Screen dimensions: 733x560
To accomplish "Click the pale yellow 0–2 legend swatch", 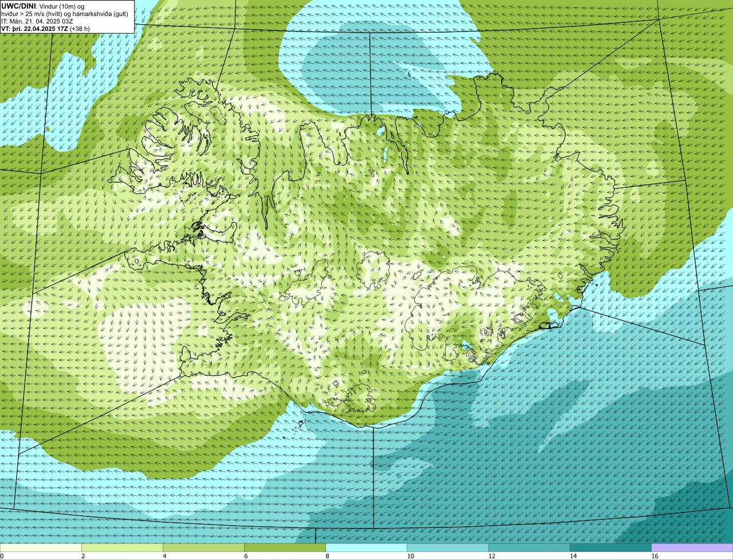I will point(41,547).
